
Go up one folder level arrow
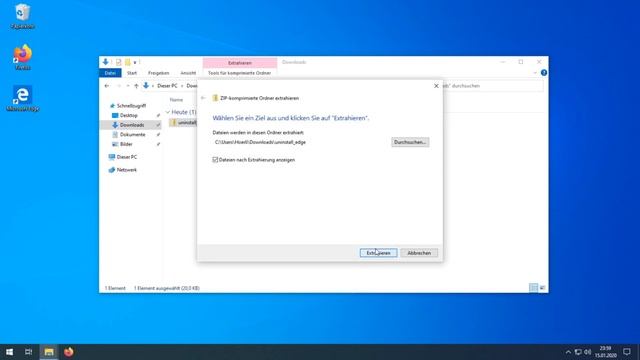(x=136, y=86)
